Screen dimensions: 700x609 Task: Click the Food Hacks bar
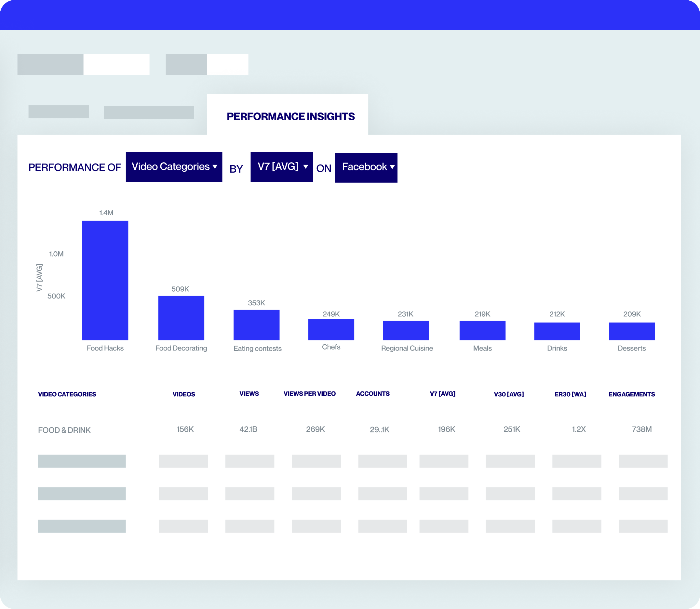tap(105, 280)
